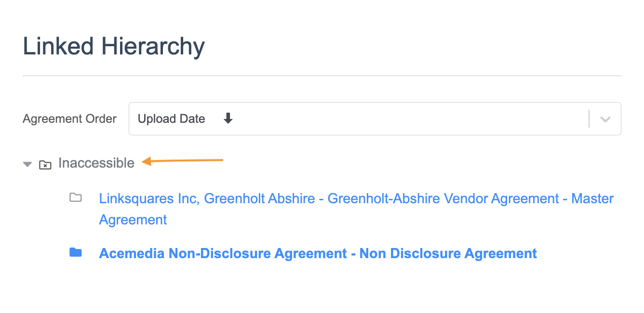Screen dimensions: 644x313
Task: Click the Linked Hierarchy heading
Action: coord(114,47)
